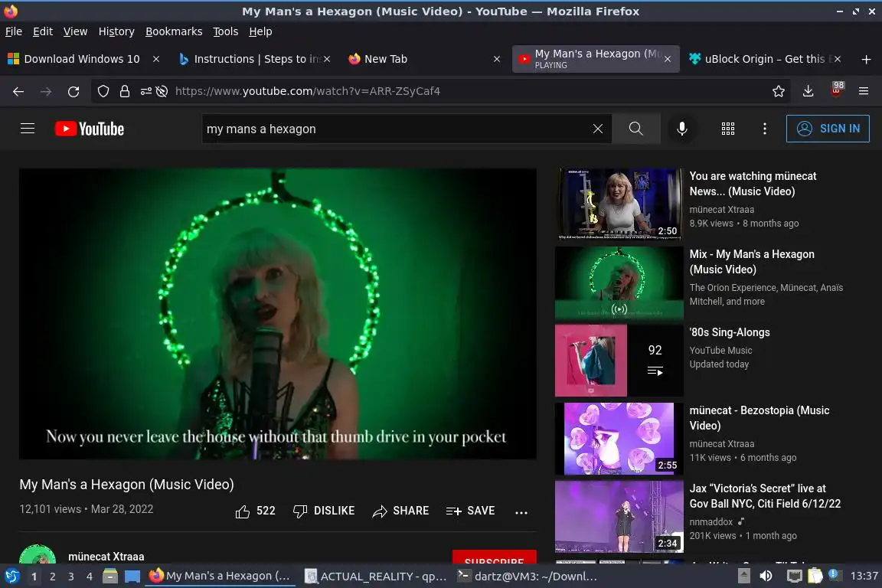Open the Tools menu

(x=226, y=31)
